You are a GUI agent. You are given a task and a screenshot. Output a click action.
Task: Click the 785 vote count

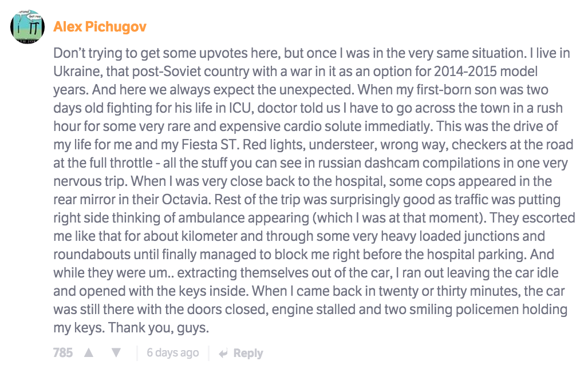63,353
